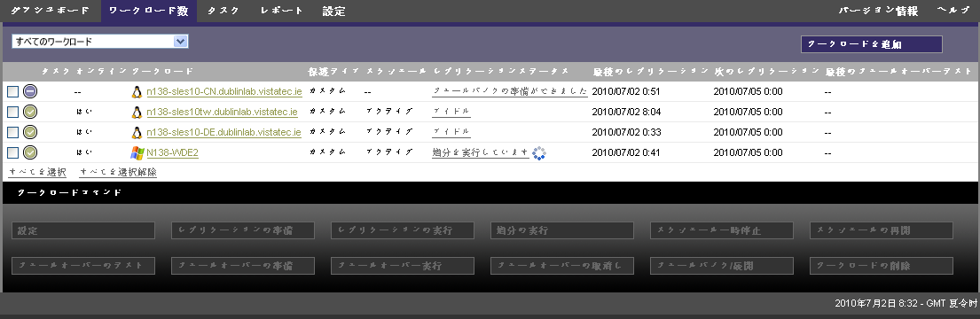Click Linux penguin icon beside n138-sles10-DE
Screen dimensions: 980x319
(x=137, y=132)
